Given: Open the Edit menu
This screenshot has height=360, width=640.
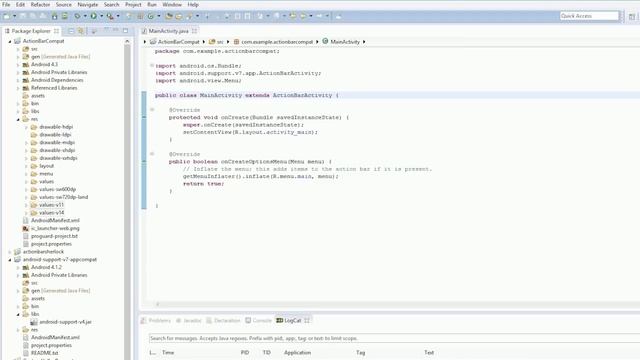Looking at the screenshot, I should (20, 4).
